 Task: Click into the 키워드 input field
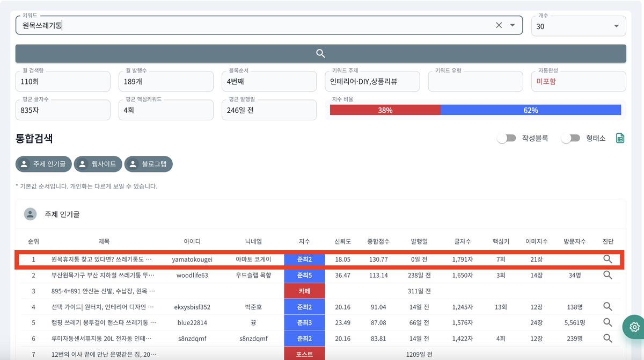(252, 25)
